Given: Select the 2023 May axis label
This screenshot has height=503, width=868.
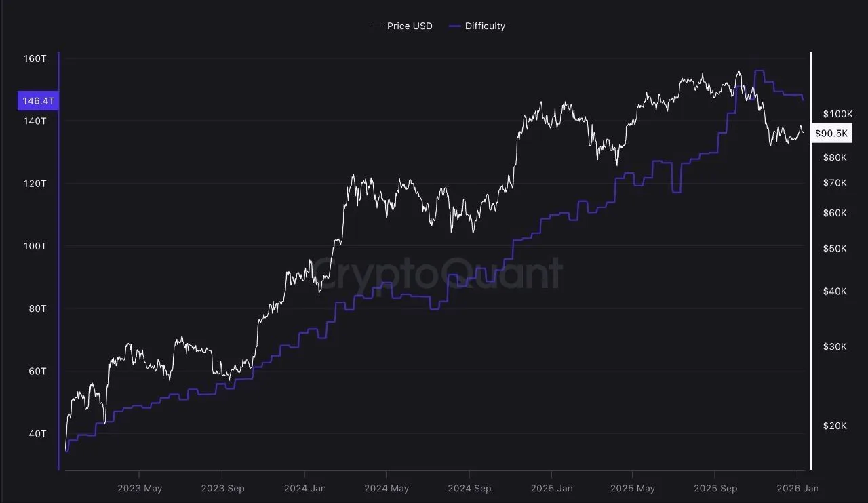Looking at the screenshot, I should pos(140,488).
